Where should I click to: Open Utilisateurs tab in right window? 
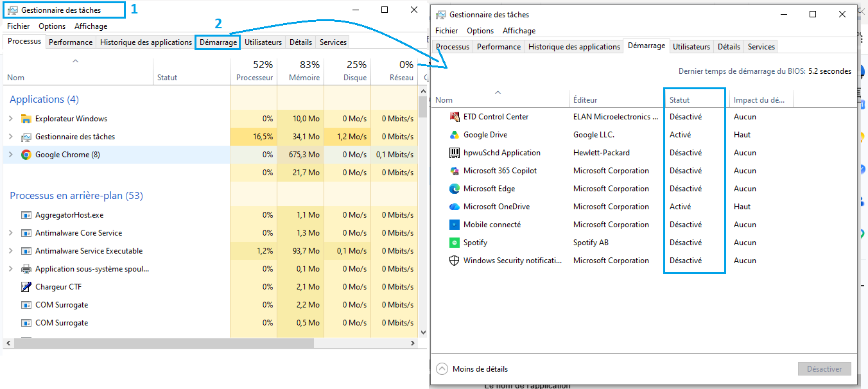click(x=691, y=47)
